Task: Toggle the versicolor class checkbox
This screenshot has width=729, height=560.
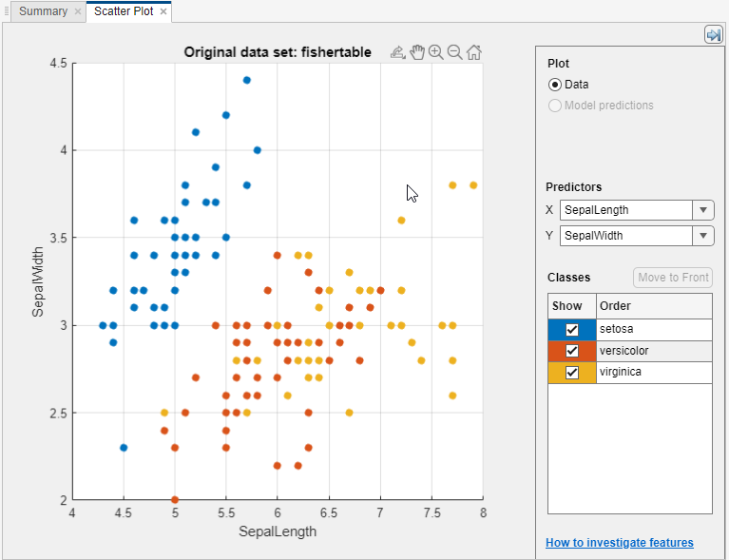Action: 572,351
